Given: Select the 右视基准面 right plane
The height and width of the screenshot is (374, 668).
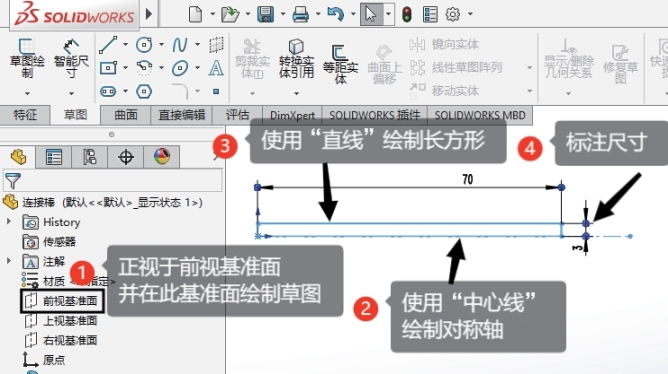Looking at the screenshot, I should point(60,340).
